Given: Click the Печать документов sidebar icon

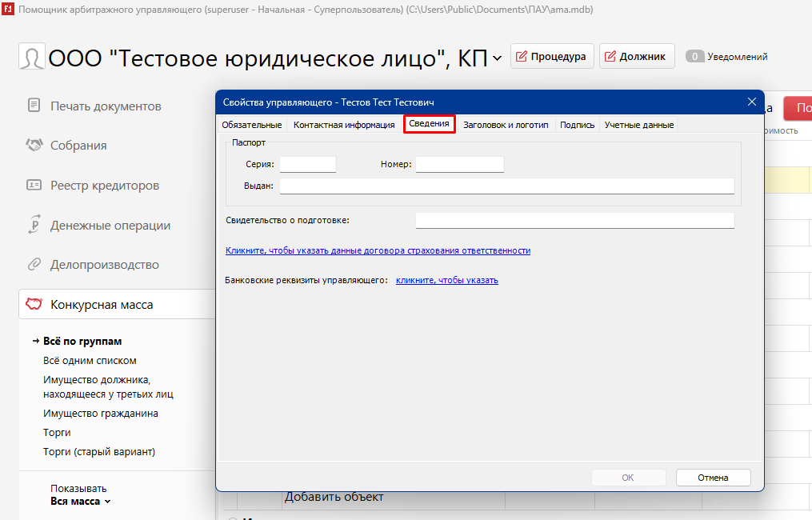Looking at the screenshot, I should [34, 106].
